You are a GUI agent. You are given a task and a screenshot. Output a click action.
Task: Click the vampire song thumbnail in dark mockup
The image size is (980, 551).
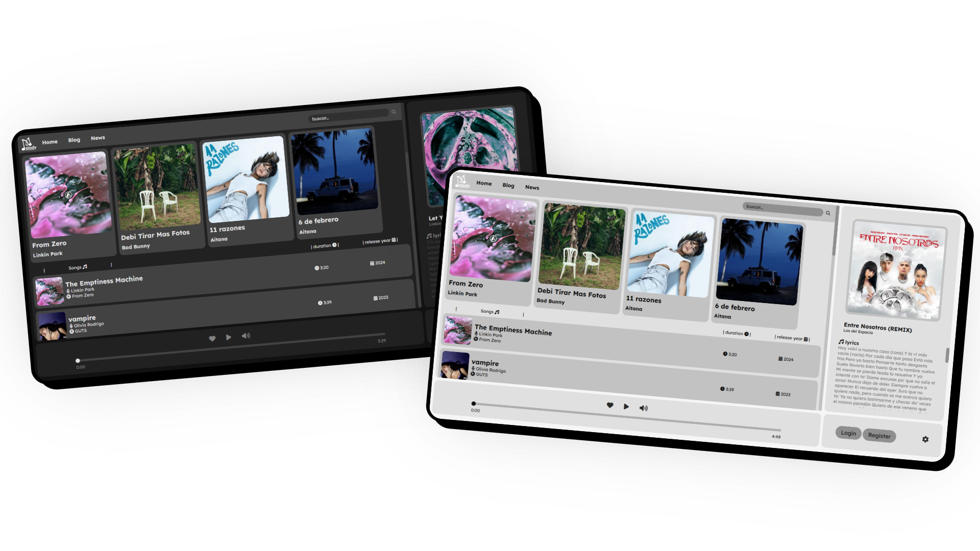coord(53,325)
